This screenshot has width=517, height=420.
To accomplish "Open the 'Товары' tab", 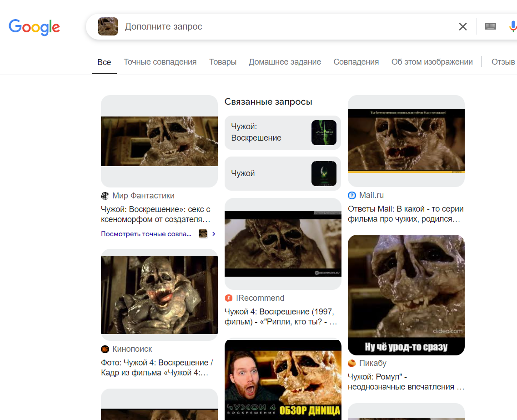I will (222, 62).
